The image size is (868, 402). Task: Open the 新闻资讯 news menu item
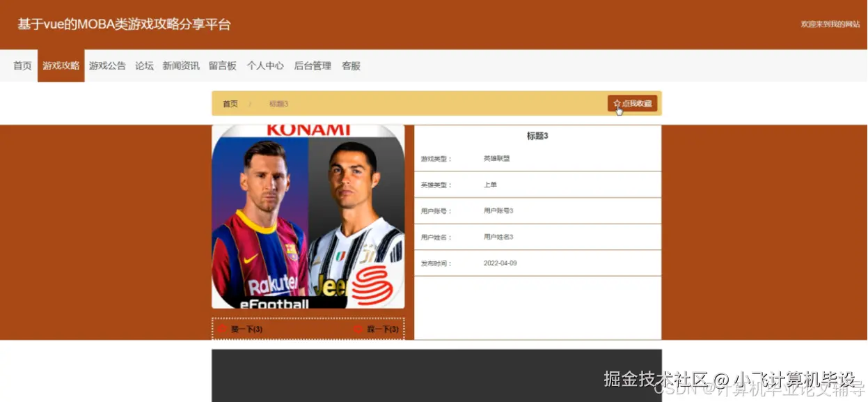point(180,65)
